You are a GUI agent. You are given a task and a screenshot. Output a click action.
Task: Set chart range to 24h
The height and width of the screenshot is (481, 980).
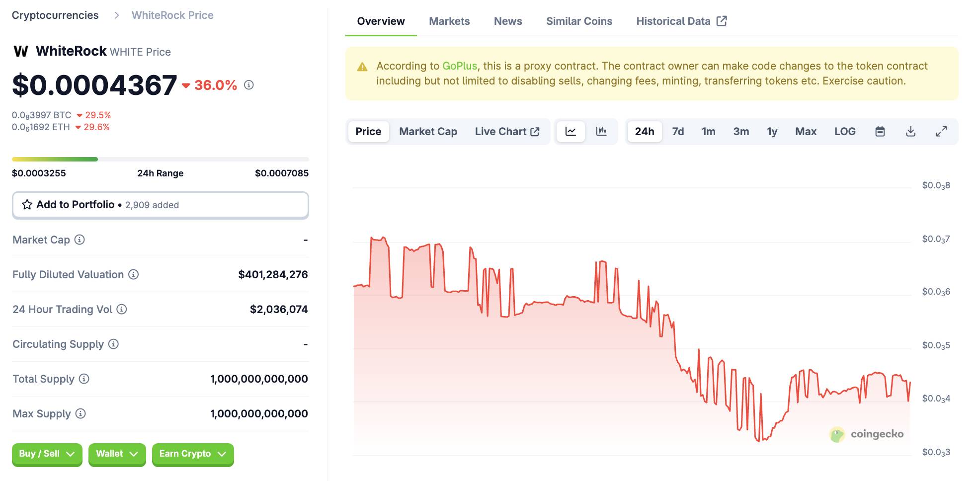(644, 132)
